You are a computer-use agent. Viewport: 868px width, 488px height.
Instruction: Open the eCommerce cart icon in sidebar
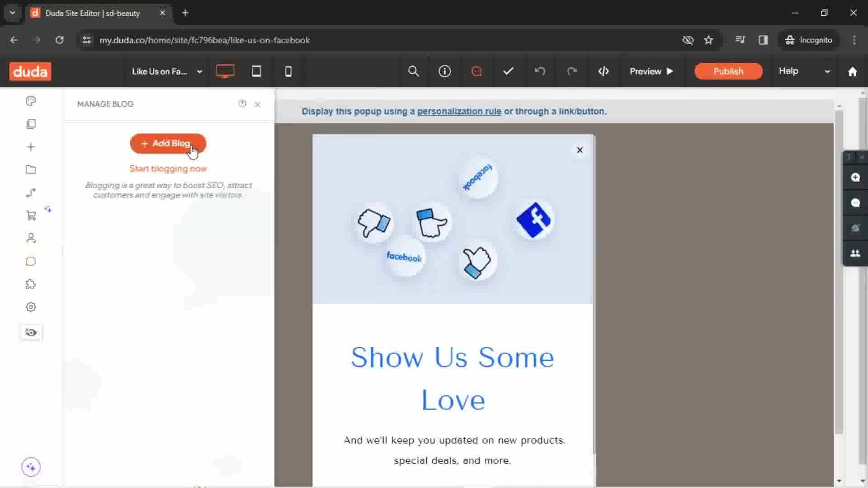[x=31, y=216]
